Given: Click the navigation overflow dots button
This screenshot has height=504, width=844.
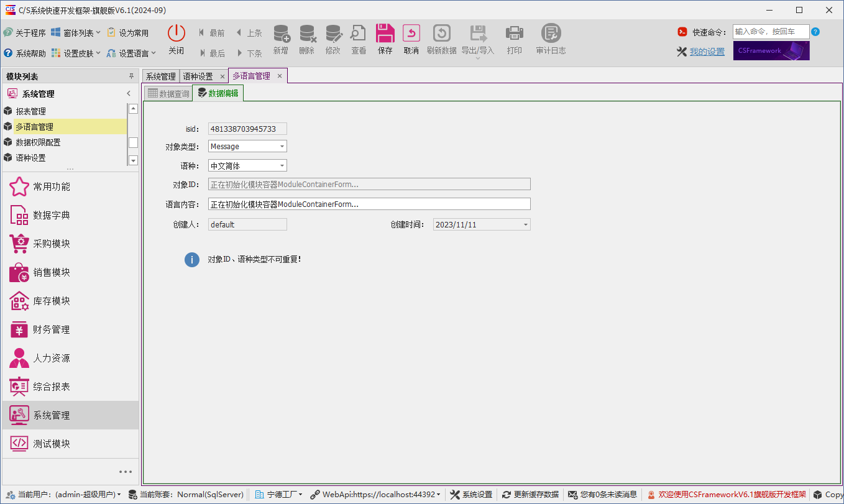Looking at the screenshot, I should (126, 472).
